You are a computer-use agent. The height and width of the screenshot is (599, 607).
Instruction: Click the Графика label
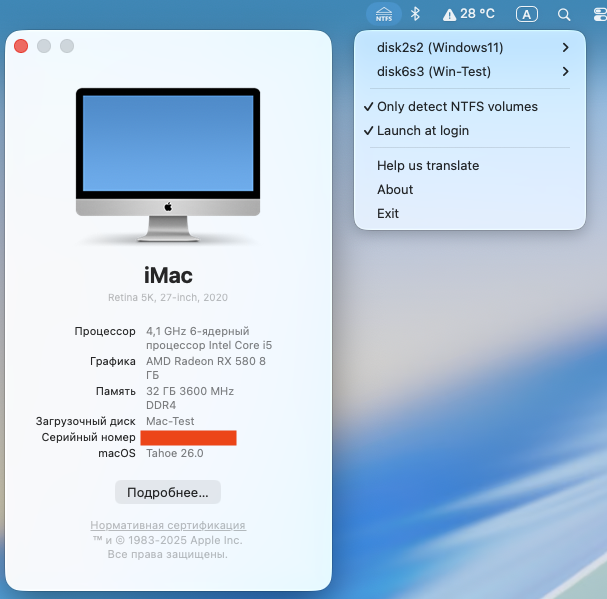(x=113, y=361)
